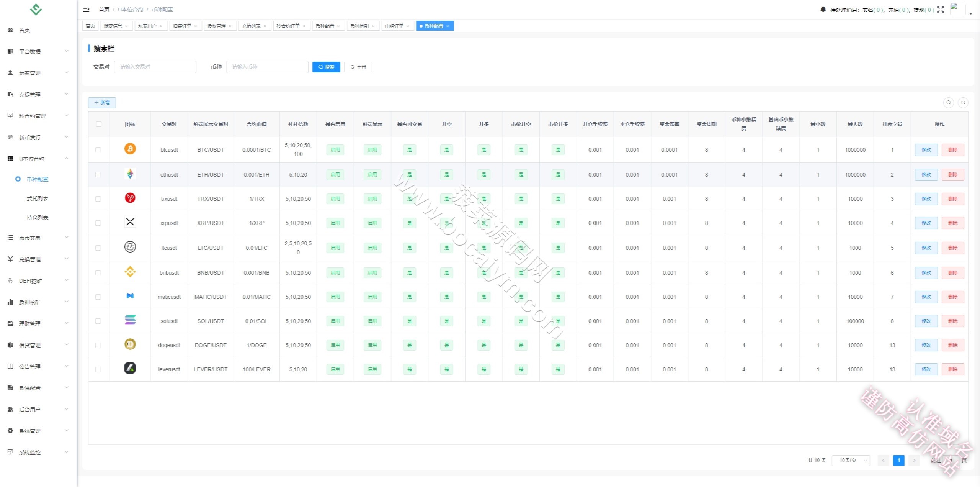The width and height of the screenshot is (980, 487).
Task: Expand the 系统配置 sidebar menu arrow
Action: click(x=67, y=388)
